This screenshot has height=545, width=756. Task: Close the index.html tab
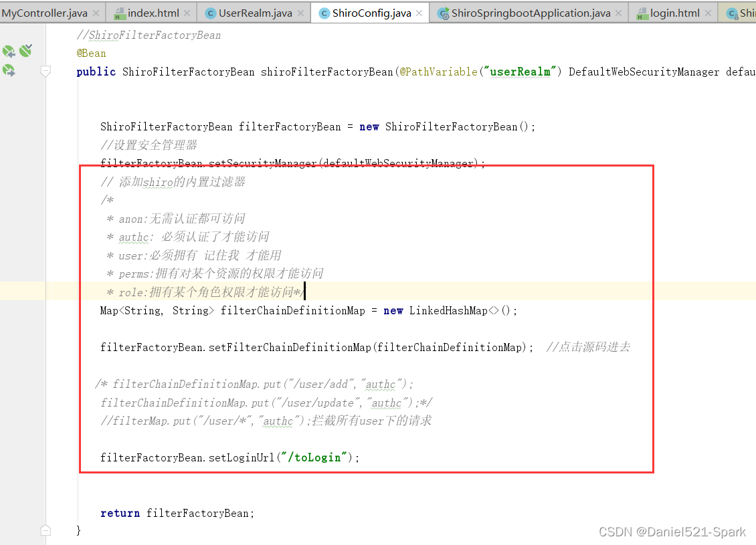tap(187, 13)
